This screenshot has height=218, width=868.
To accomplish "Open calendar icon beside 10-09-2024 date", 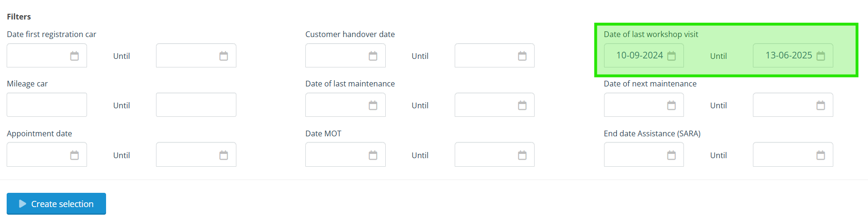I will pyautogui.click(x=672, y=56).
